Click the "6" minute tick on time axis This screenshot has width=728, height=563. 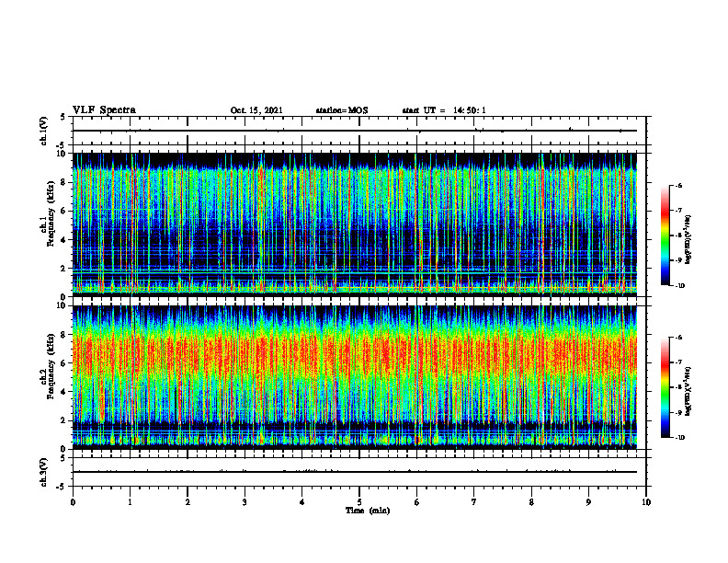[x=417, y=502]
